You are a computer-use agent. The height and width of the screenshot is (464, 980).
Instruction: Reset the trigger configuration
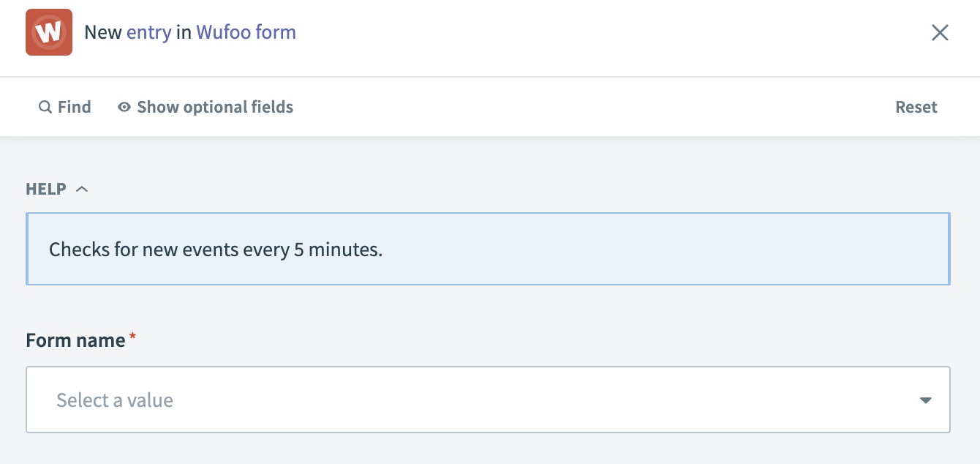click(x=916, y=107)
